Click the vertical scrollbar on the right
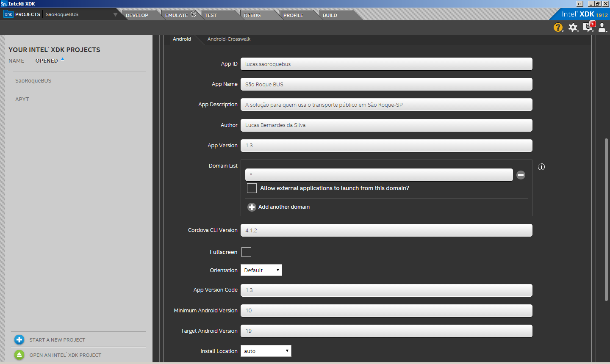This screenshot has height=364, width=610. (607, 219)
